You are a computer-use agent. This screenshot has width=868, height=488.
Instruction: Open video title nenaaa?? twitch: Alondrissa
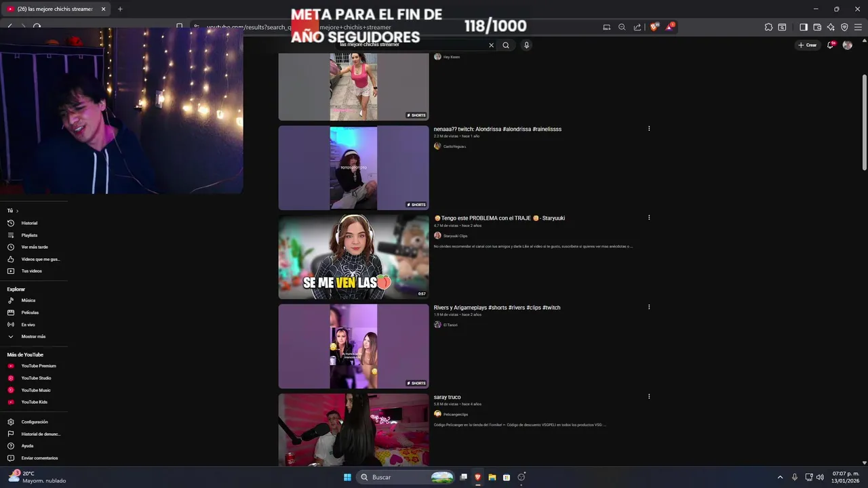pos(498,129)
